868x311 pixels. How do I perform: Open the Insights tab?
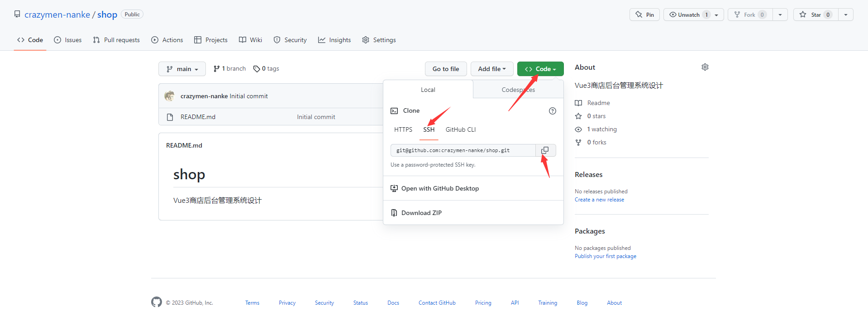click(x=334, y=40)
